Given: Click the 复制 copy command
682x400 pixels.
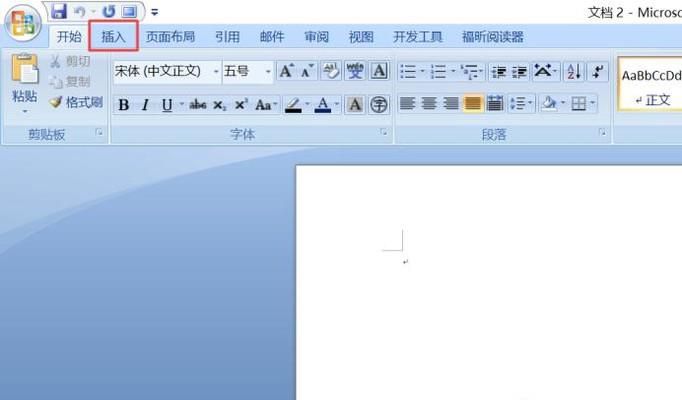Looking at the screenshot, I should pos(70,82).
